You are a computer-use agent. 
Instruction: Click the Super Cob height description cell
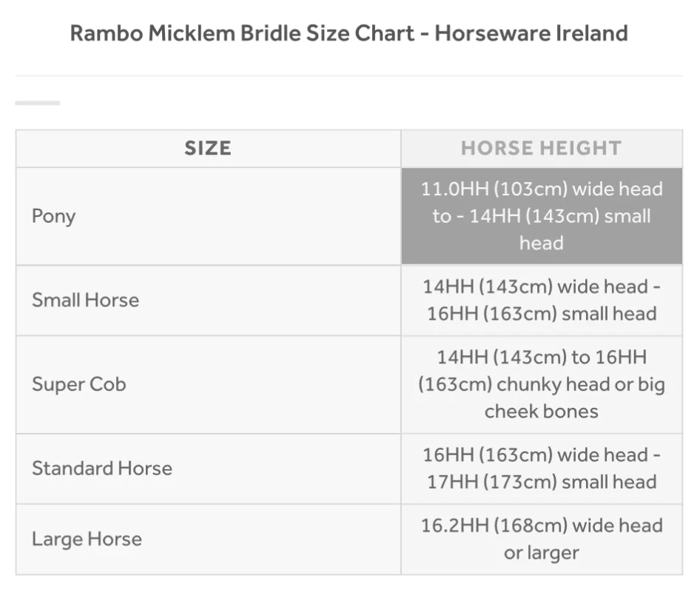point(541,384)
